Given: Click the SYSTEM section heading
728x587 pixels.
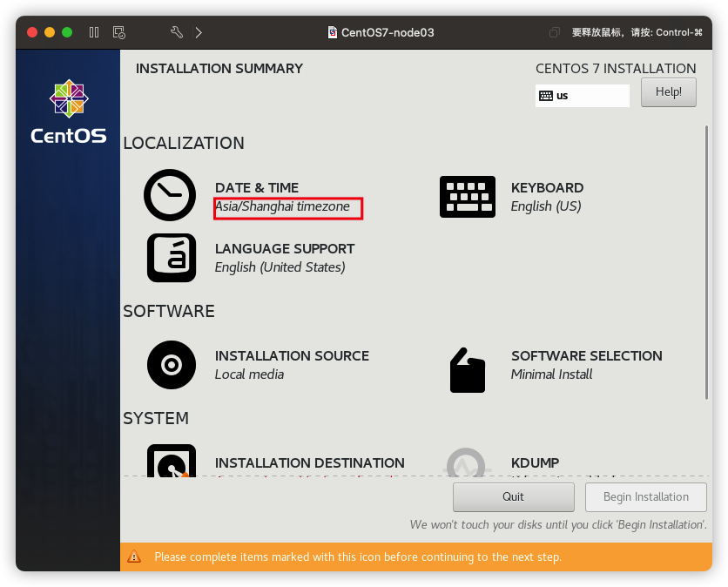Looking at the screenshot, I should coord(156,418).
